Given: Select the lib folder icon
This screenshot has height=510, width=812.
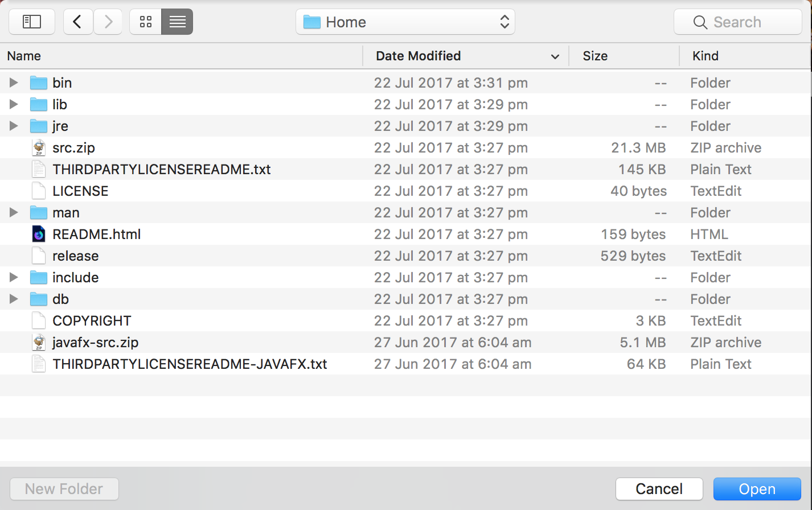Looking at the screenshot, I should (39, 105).
